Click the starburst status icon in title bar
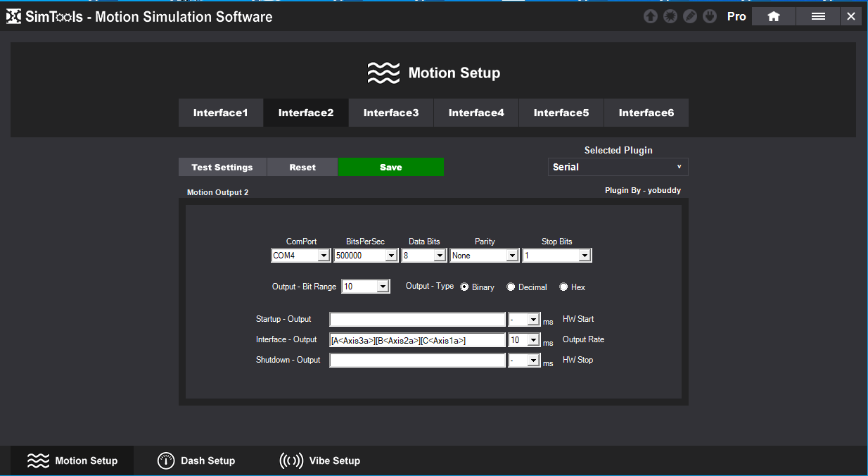Image resolution: width=868 pixels, height=476 pixels. pos(670,16)
